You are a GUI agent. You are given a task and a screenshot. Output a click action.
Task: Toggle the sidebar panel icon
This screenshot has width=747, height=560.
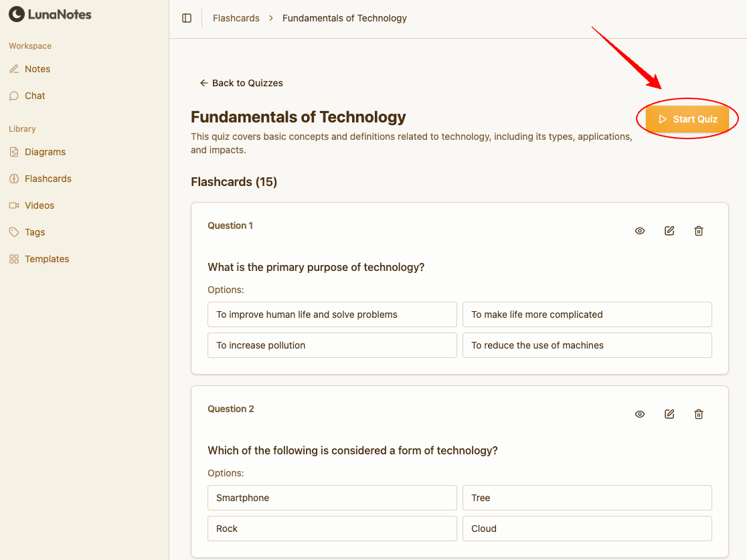coord(187,18)
